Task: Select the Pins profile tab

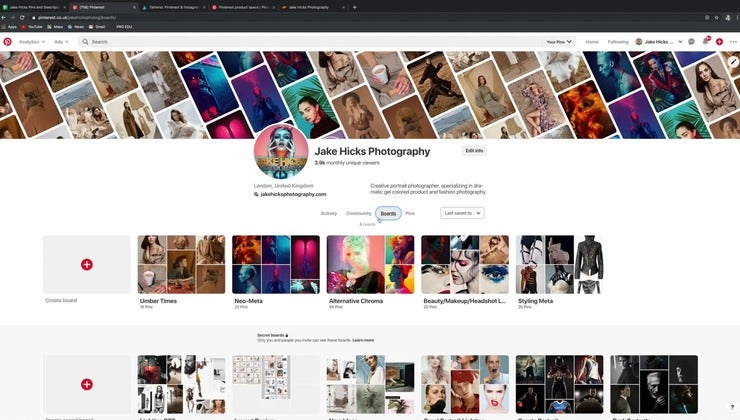Action: coord(410,213)
